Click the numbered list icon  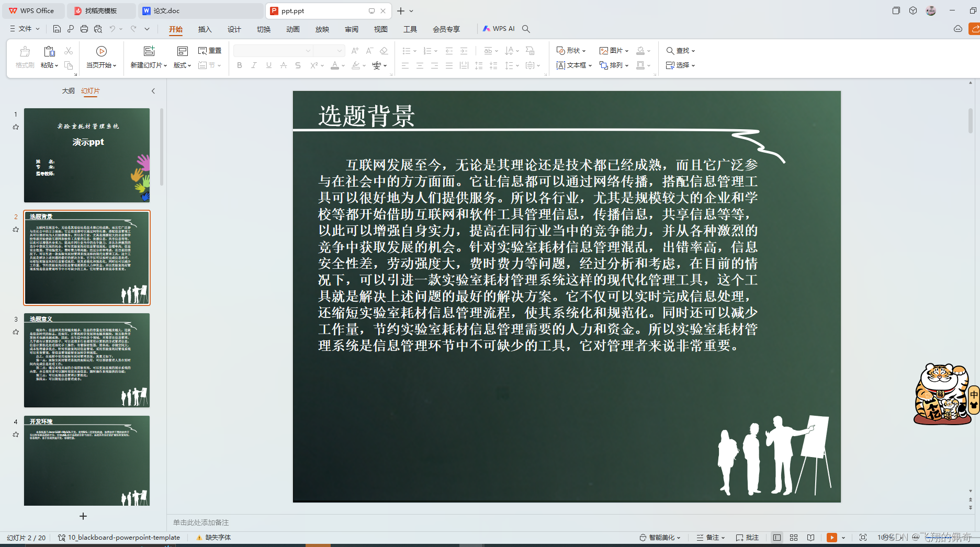(427, 51)
